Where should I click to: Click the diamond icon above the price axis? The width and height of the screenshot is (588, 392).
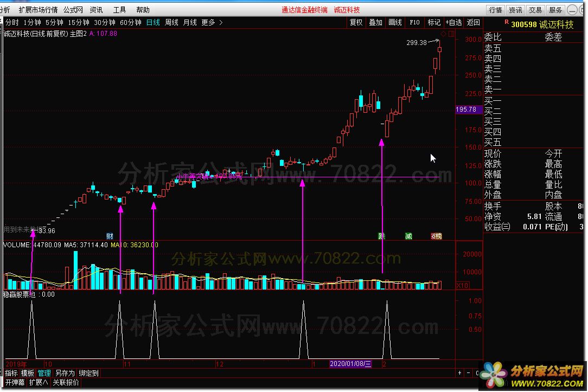click(x=444, y=34)
